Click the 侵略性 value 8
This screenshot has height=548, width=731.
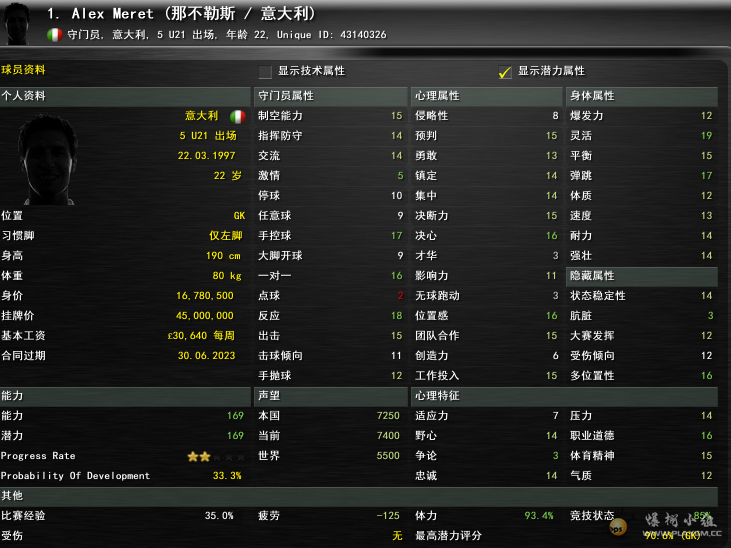click(x=555, y=116)
